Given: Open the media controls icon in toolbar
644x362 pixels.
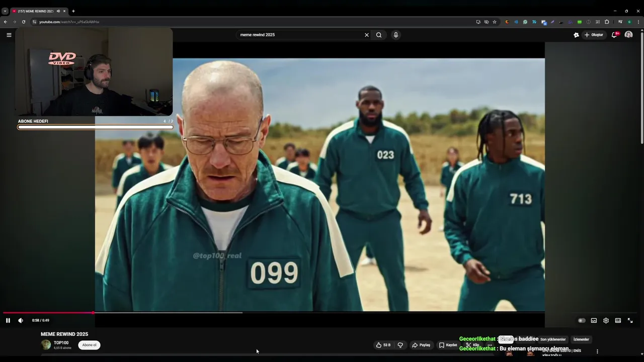Looking at the screenshot, I should pos(620,22).
